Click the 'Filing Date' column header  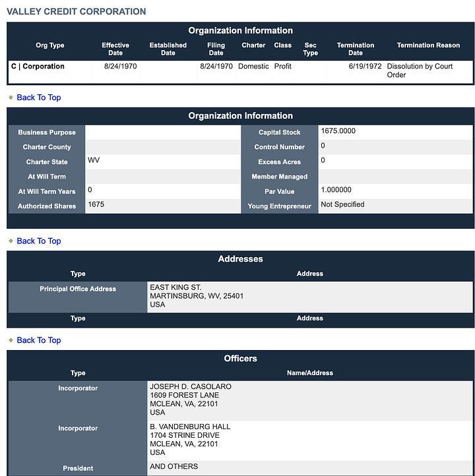pos(216,49)
